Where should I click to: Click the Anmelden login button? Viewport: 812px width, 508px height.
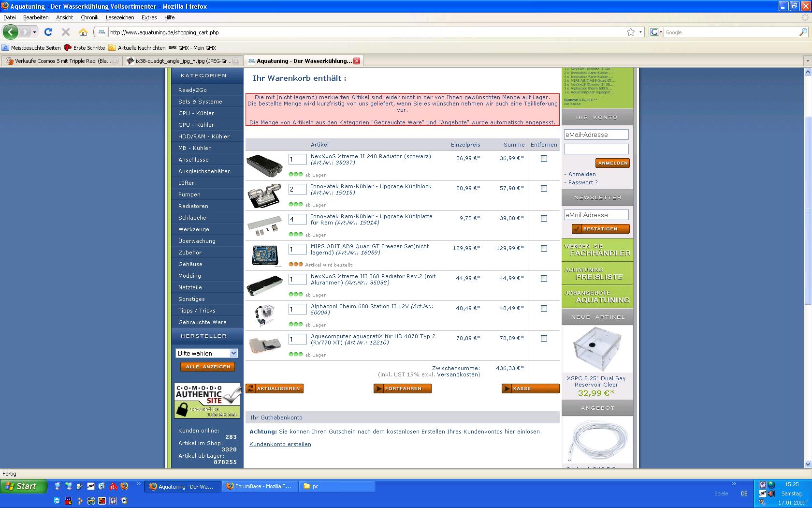612,163
